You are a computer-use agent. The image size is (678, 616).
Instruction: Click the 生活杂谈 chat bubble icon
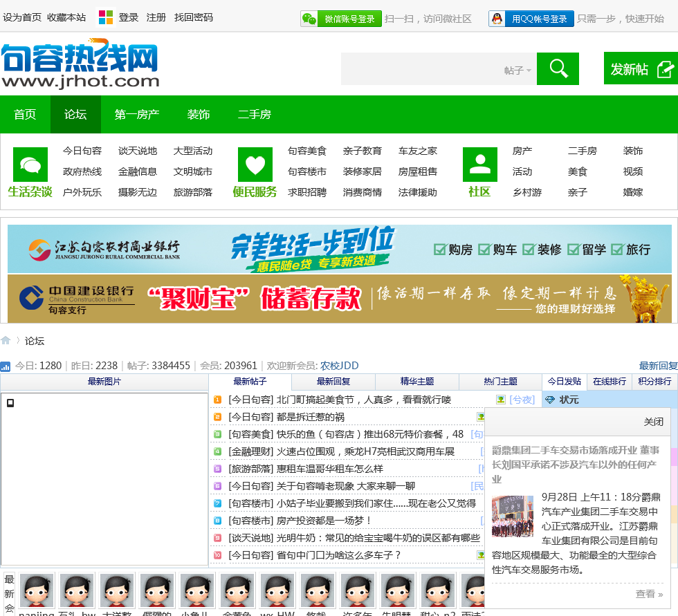pyautogui.click(x=30, y=165)
